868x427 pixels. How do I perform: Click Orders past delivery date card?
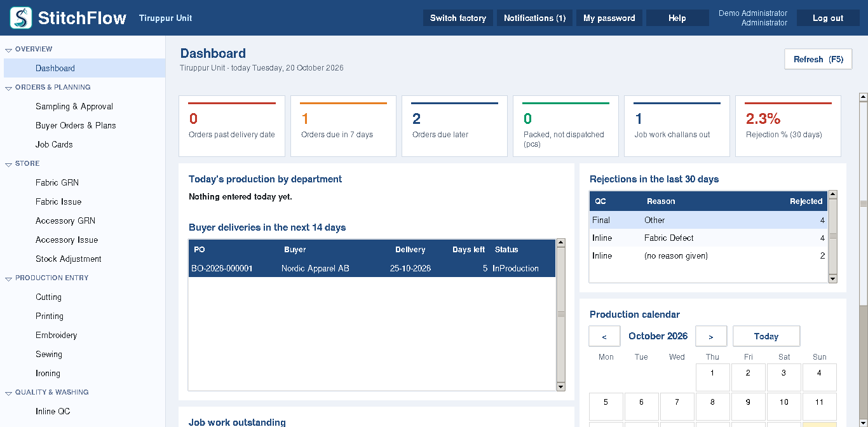pos(232,126)
